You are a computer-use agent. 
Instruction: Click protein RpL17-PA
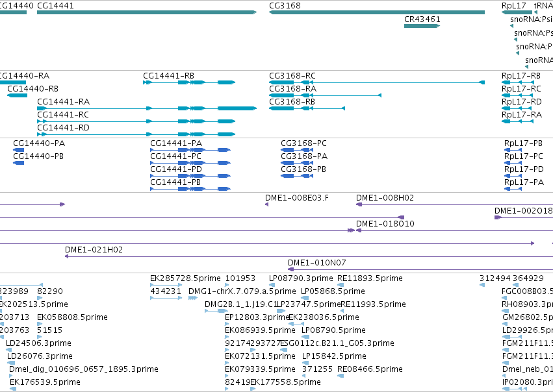[513, 189]
